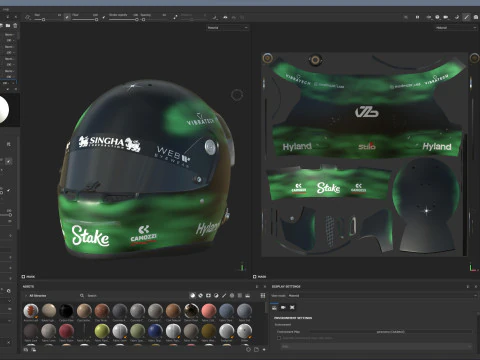Toggle the checkbox below Environment Map
This screenshot has height=360, width=480.
pyautogui.click(x=279, y=338)
